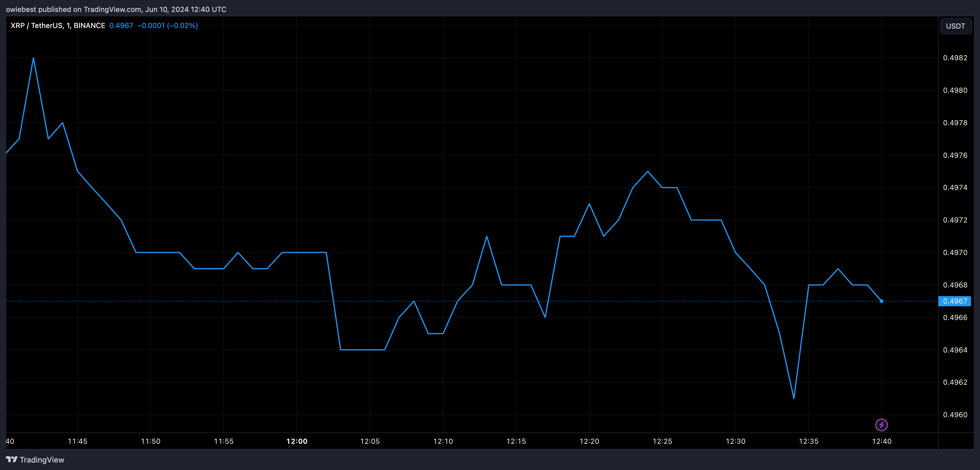Click the XRP / TetherUS, 1, BINANCE title
This screenshot has height=470, width=980.
(58, 25)
